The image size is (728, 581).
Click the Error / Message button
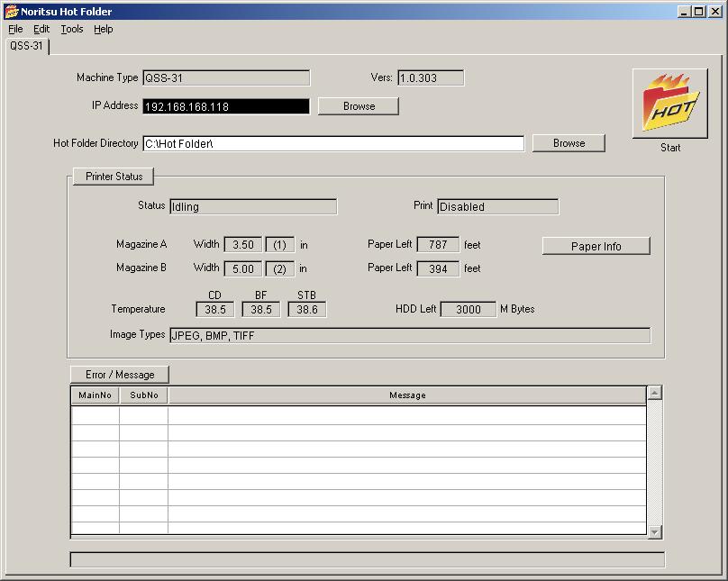pyautogui.click(x=120, y=375)
